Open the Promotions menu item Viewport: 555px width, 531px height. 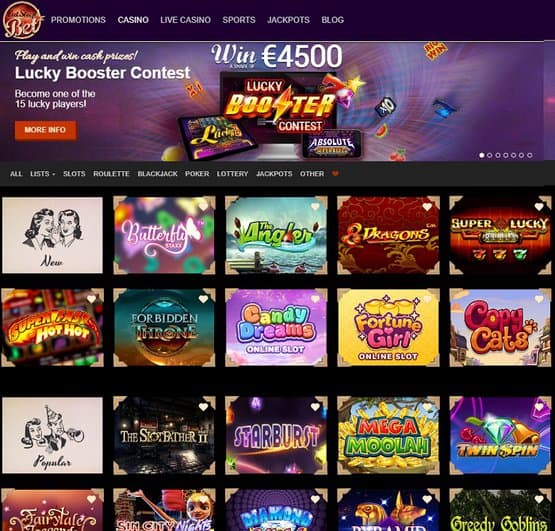click(78, 20)
